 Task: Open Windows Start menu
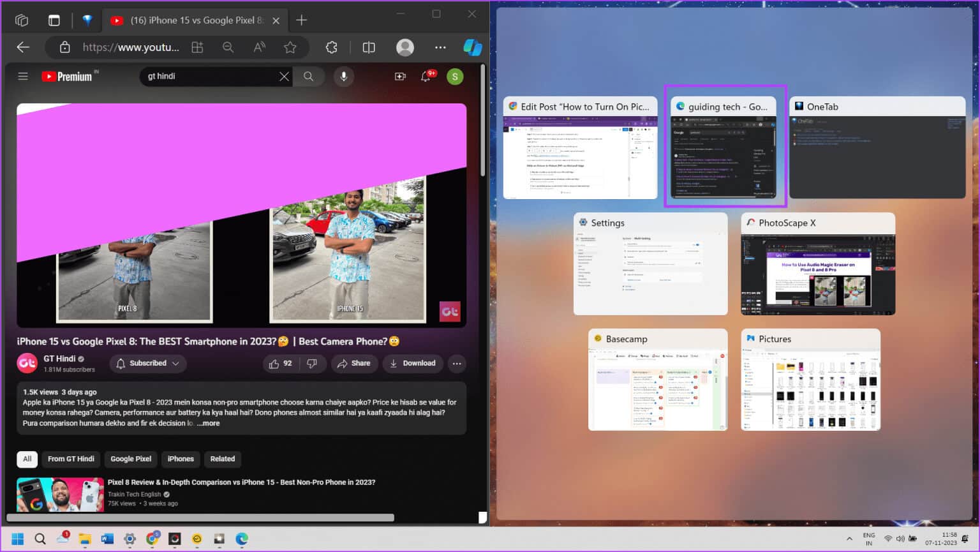(18, 539)
